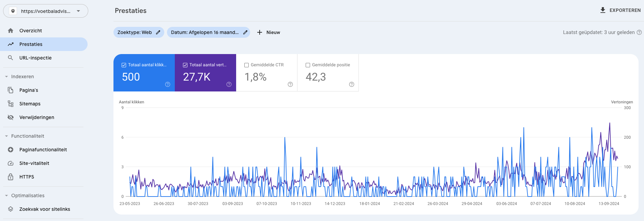Open Sitemaps page
The width and height of the screenshot is (644, 221).
coord(44,104)
